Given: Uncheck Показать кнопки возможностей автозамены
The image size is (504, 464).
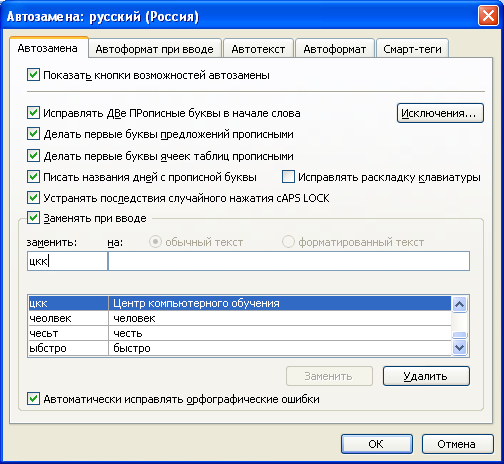Looking at the screenshot, I should coord(33,75).
